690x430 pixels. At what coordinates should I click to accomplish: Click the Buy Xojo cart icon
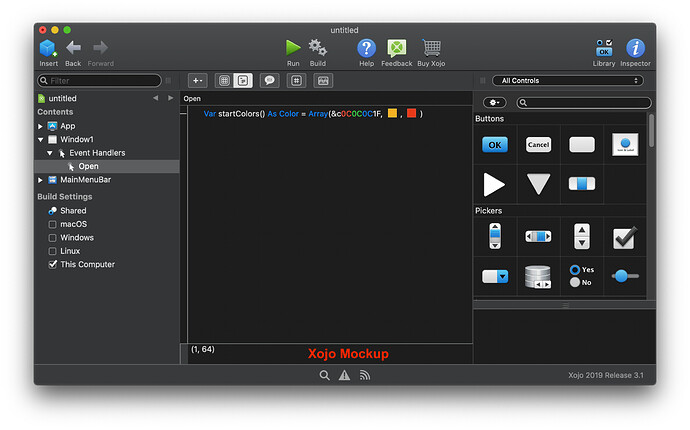click(431, 48)
